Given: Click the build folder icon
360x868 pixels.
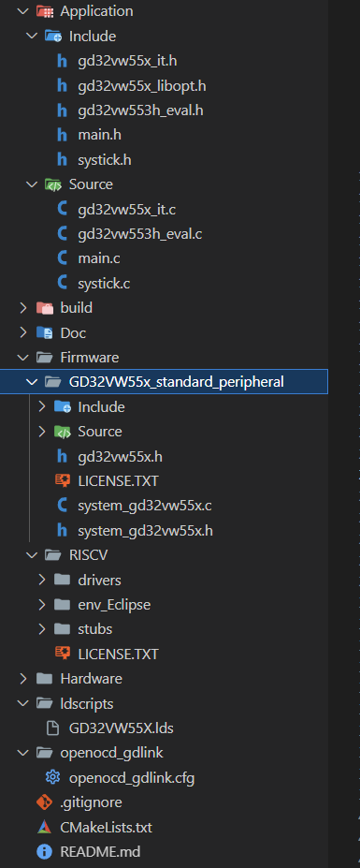Looking at the screenshot, I should click(x=44, y=308).
